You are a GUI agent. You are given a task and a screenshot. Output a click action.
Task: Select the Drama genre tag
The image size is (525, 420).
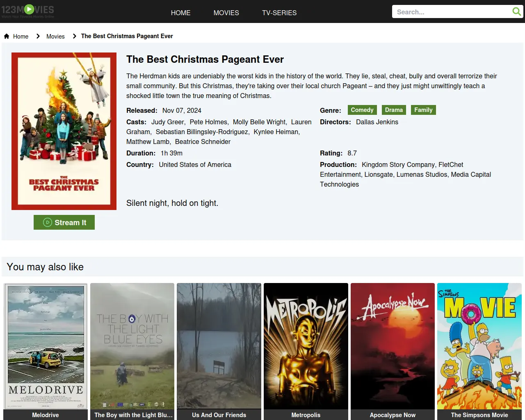pos(394,110)
